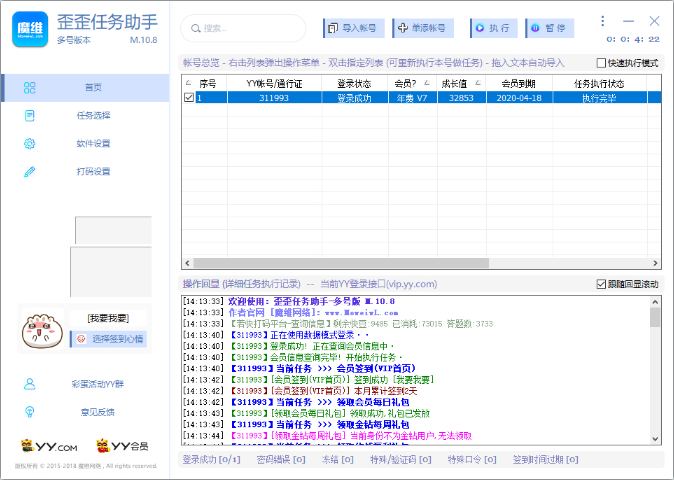
Task: Click the emoji icon on 选择签到心情
Action: pos(82,339)
